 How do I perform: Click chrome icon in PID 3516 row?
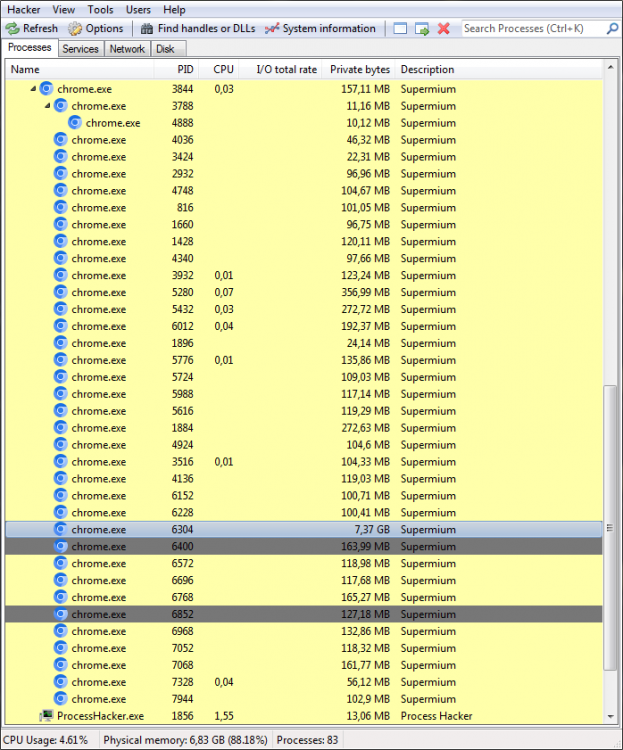[61, 461]
